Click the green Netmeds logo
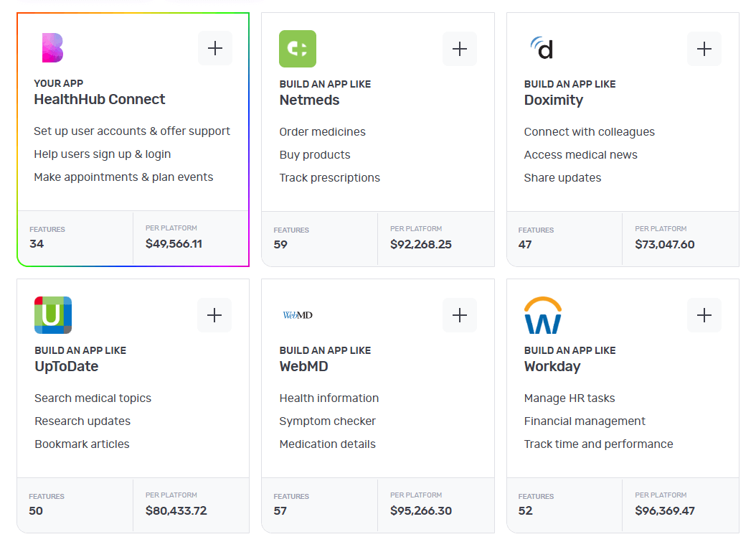The height and width of the screenshot is (542, 756). (x=298, y=49)
